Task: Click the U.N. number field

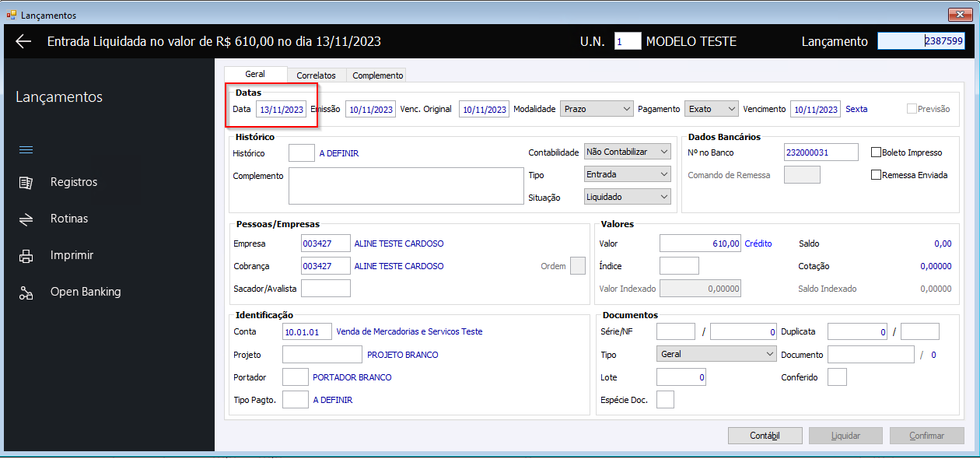Action: coord(628,41)
